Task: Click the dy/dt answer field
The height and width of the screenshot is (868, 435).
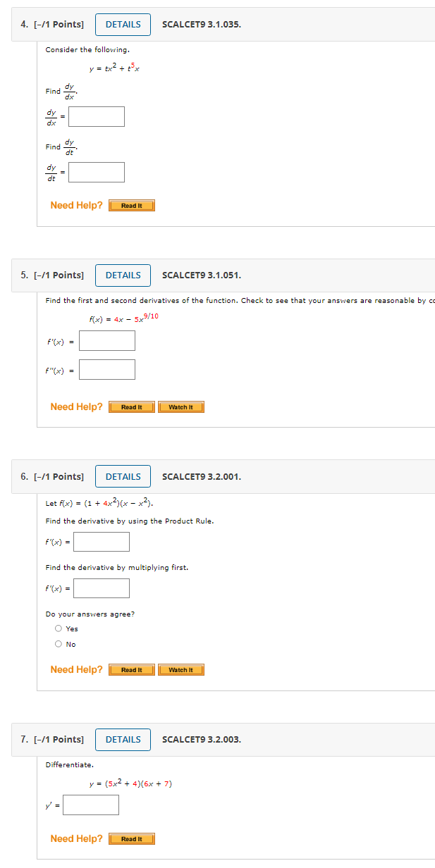Action: pos(96,171)
